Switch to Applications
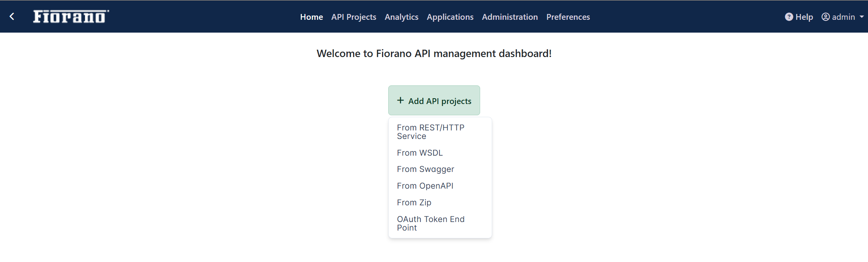The width and height of the screenshot is (868, 262). point(450,17)
